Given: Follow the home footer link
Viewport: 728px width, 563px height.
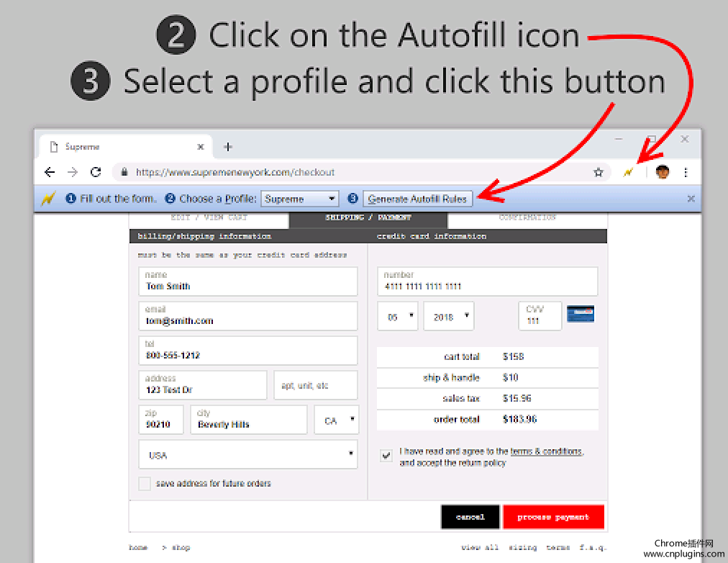Looking at the screenshot, I should (x=138, y=548).
